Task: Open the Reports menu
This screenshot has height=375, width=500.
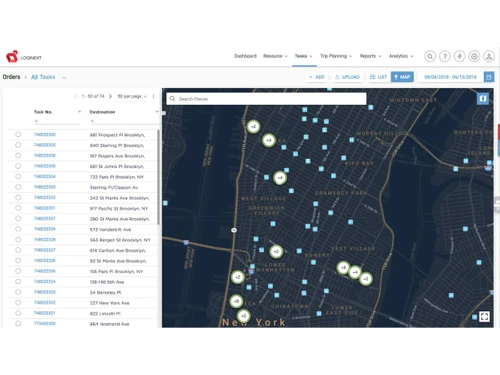Action: click(370, 56)
